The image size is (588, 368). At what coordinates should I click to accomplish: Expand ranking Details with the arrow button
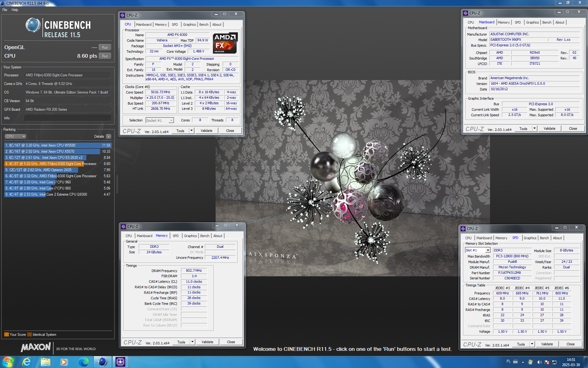109,136
